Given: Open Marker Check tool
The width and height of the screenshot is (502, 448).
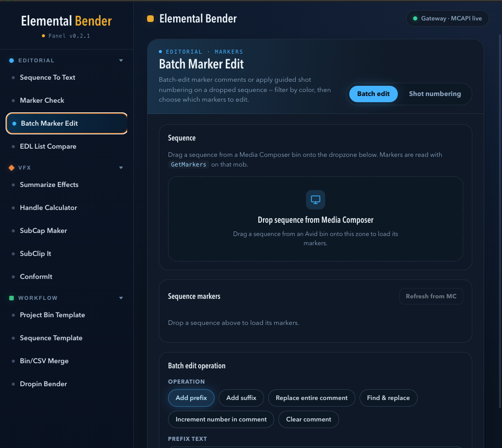Looking at the screenshot, I should pos(66,101).
